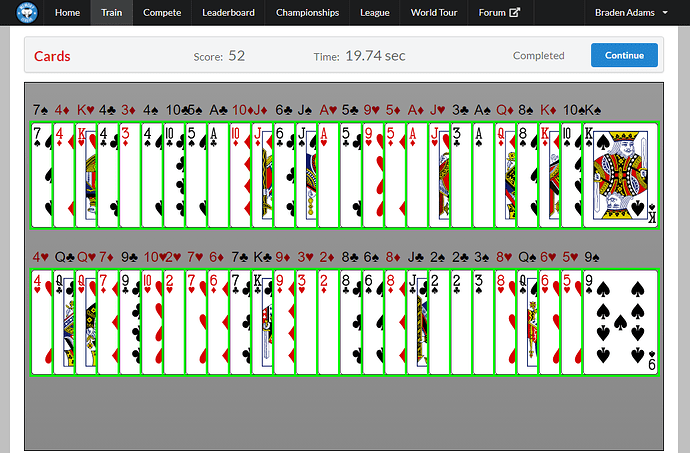Select the 7 of spades card
The height and width of the screenshot is (453, 690).
(42, 175)
